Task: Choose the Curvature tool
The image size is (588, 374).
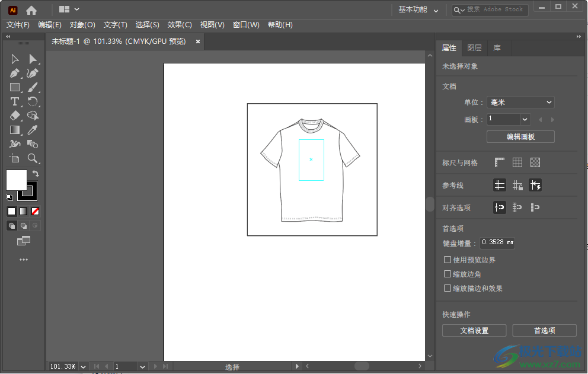Action: [33, 73]
